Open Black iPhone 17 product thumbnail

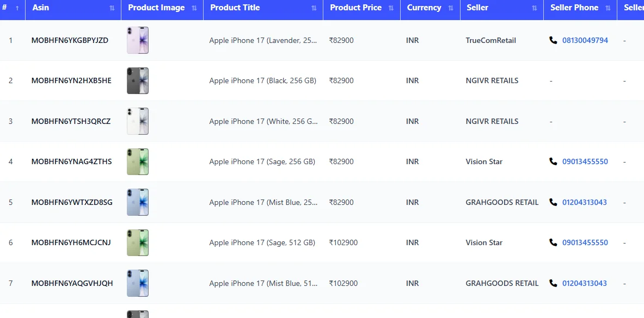tap(138, 81)
